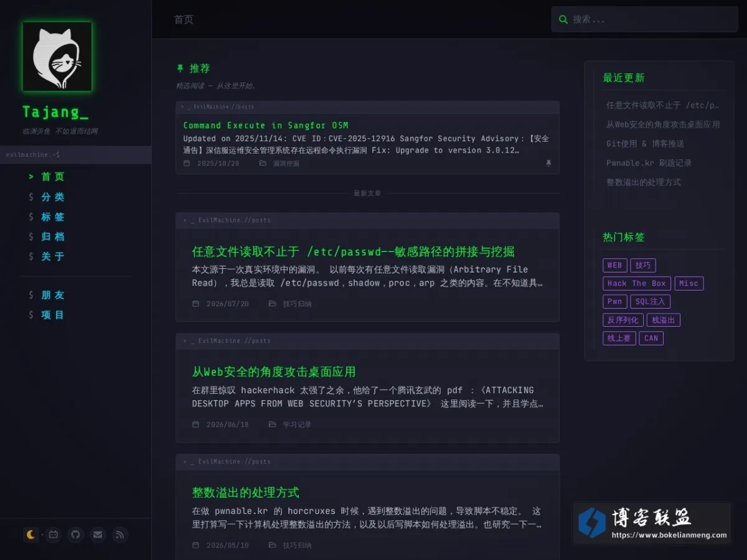Click the pushpin icon beside 推荐

(x=180, y=68)
